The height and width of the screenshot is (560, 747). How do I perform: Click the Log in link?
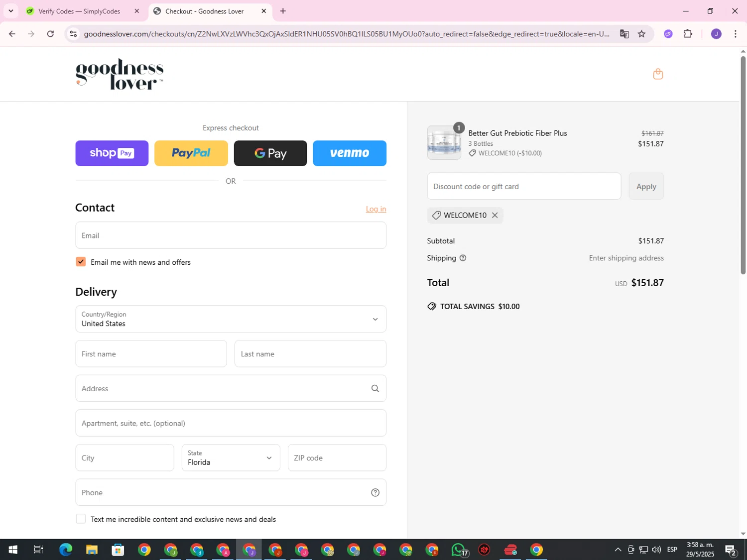376,209
